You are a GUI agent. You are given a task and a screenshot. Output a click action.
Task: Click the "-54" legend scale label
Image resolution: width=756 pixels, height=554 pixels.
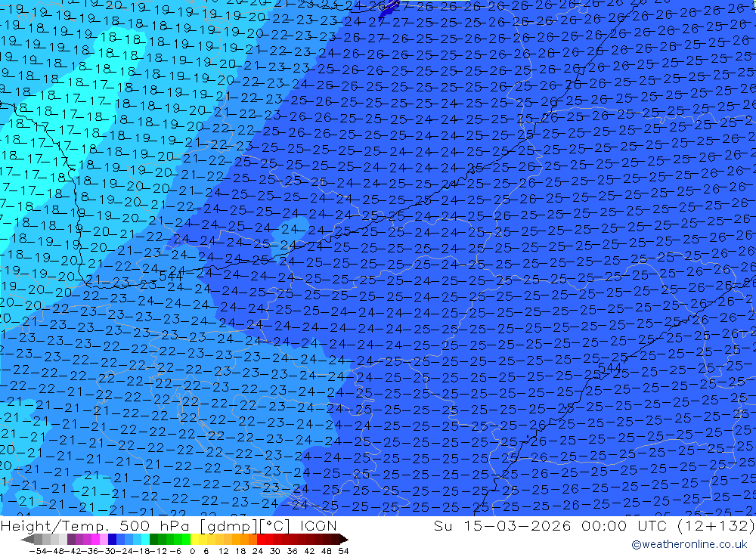38,551
